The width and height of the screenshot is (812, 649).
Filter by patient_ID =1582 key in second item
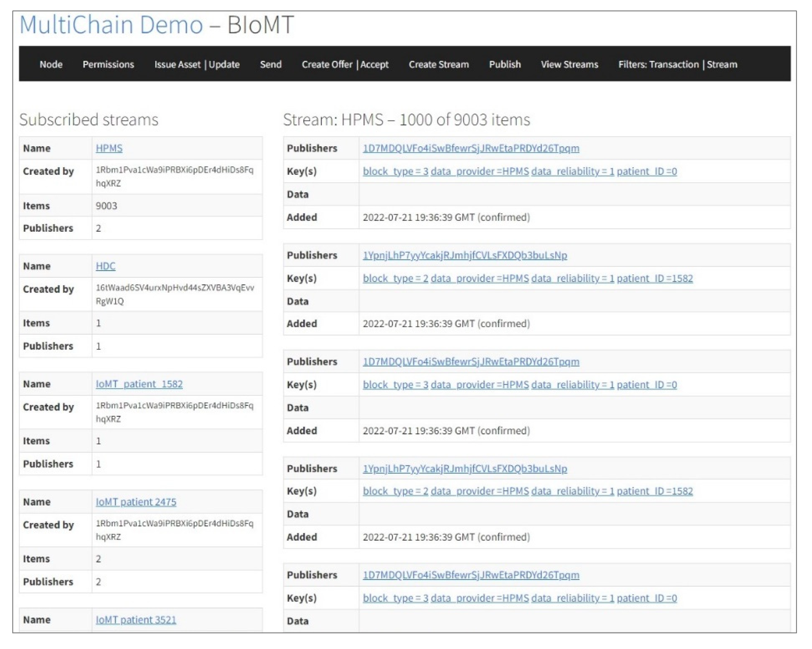654,278
